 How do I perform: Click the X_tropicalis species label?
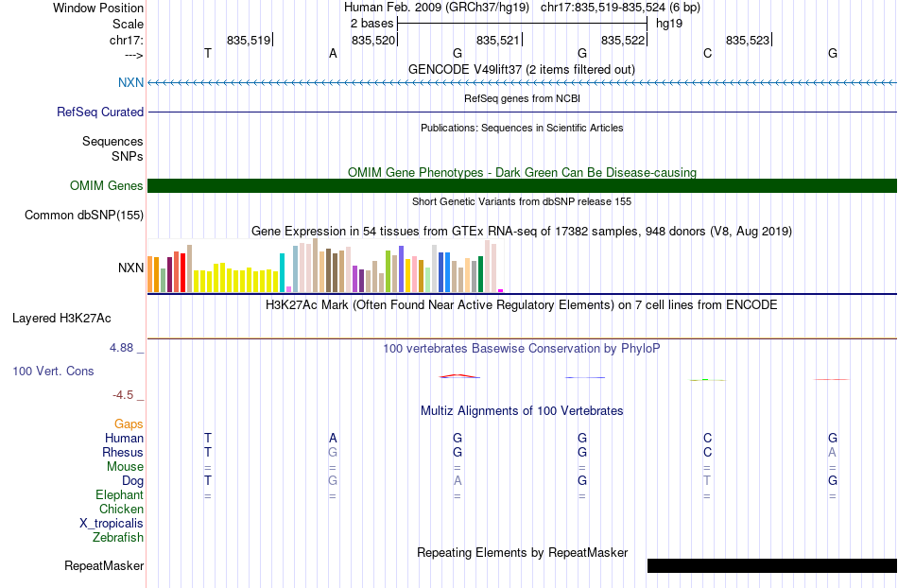pyautogui.click(x=112, y=524)
